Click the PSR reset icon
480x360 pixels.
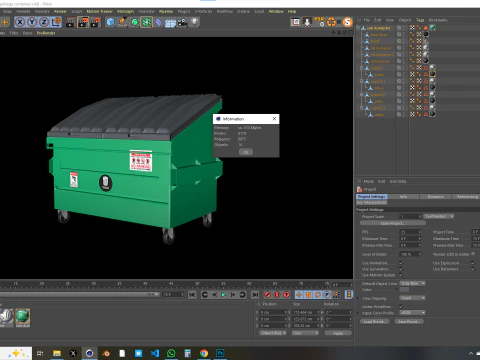[x=319, y=22]
